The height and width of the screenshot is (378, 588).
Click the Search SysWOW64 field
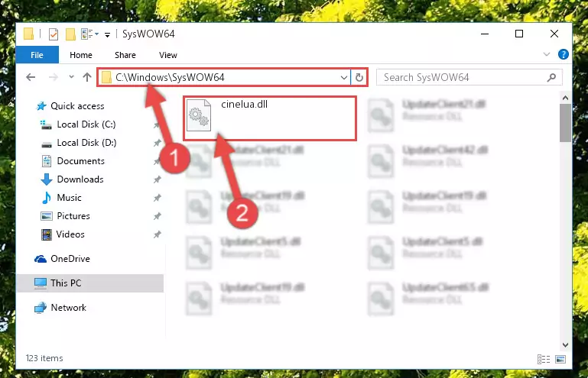[x=469, y=78]
